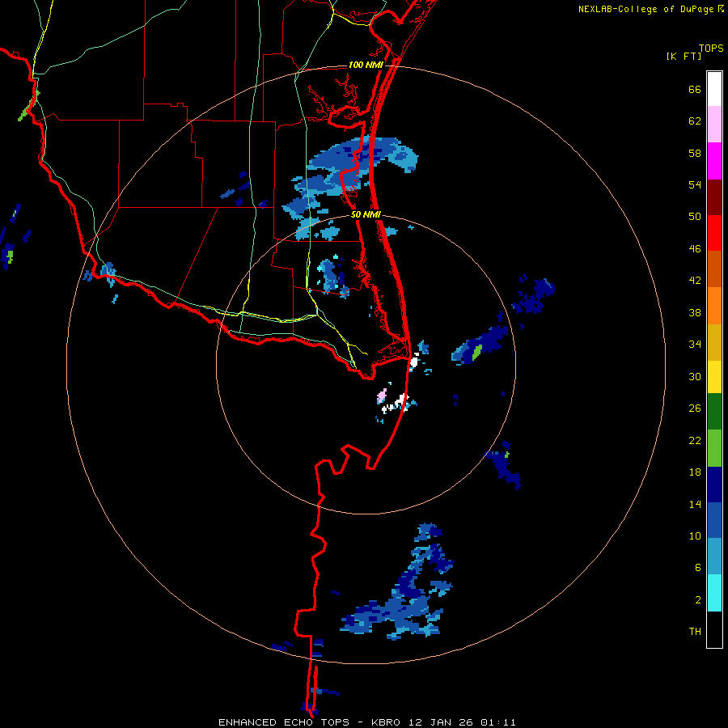Click the [K FT] units label
728x728 pixels.
click(x=684, y=56)
